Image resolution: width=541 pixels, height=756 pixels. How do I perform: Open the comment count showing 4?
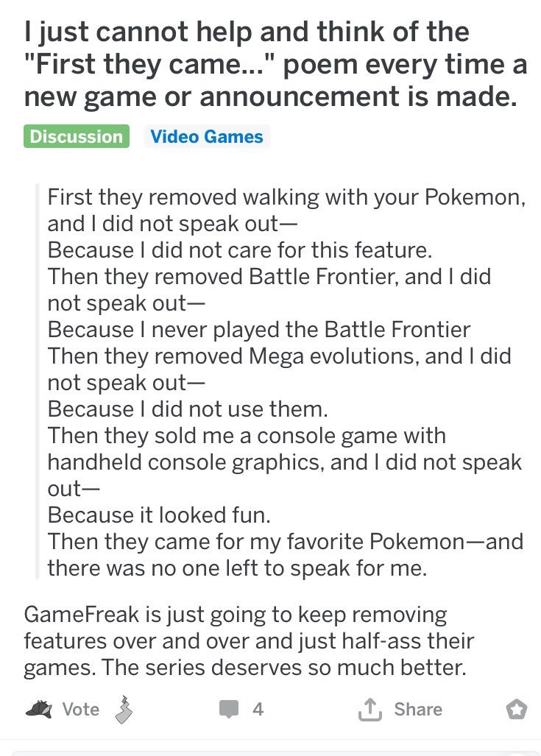pos(257,709)
